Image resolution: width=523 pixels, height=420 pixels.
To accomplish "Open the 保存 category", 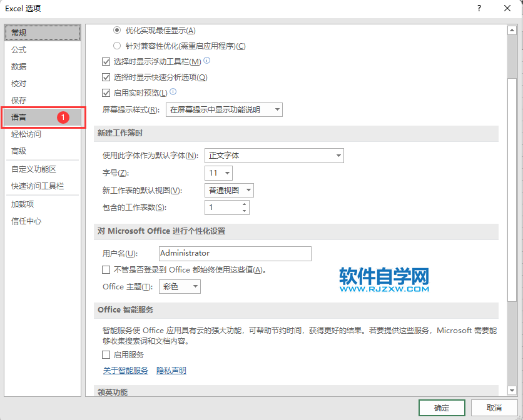I will click(x=43, y=100).
